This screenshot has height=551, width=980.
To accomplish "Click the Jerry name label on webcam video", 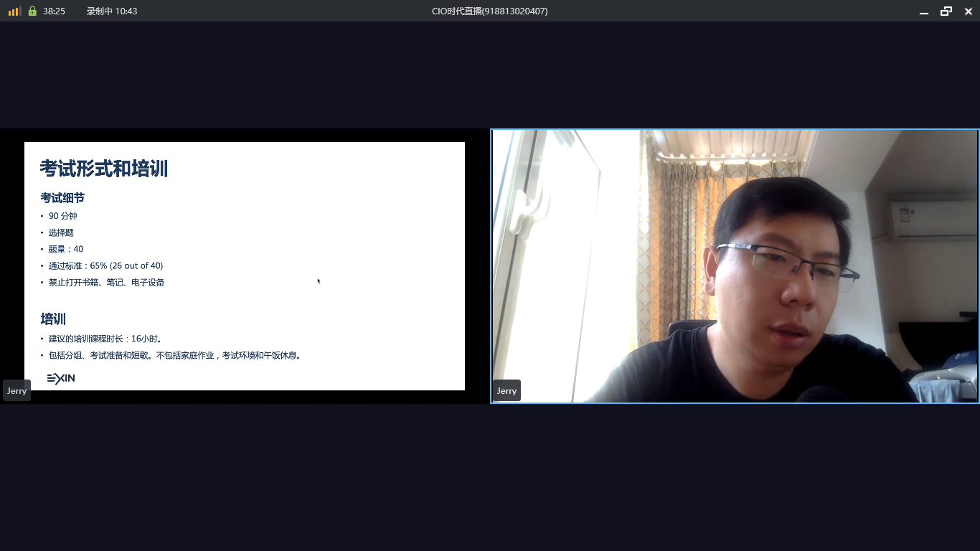I will click(507, 391).
